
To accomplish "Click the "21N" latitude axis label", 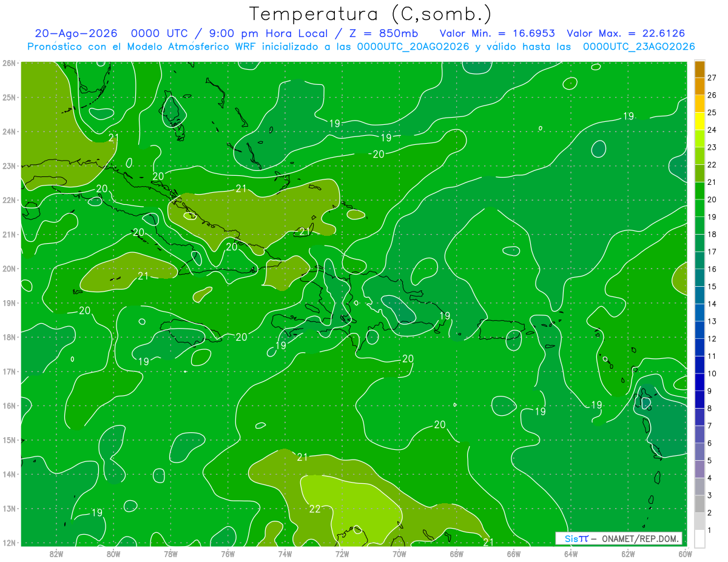I will [9, 234].
